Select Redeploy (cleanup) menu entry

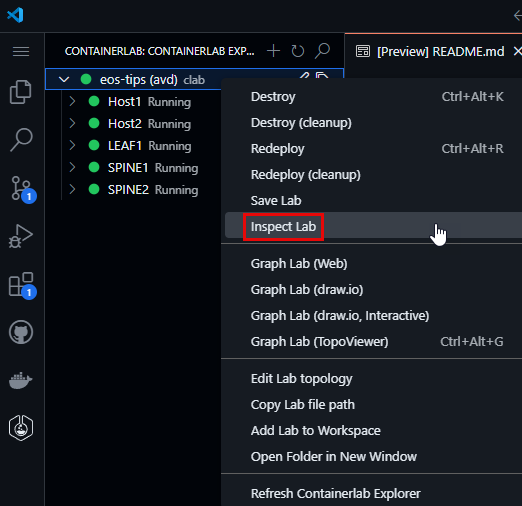[373, 175]
